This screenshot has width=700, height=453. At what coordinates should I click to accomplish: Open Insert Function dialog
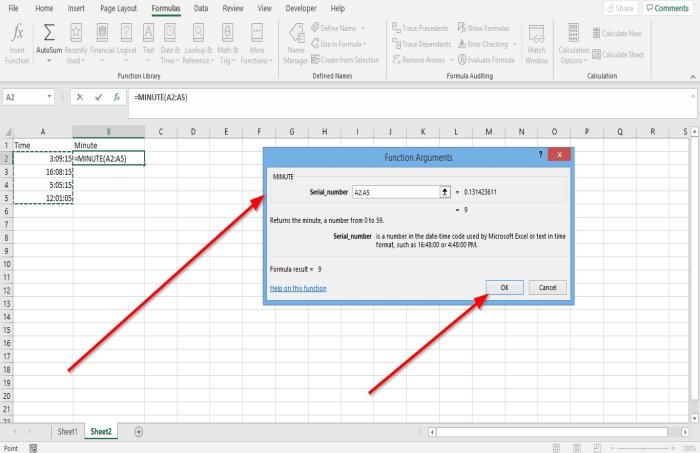tap(17, 44)
